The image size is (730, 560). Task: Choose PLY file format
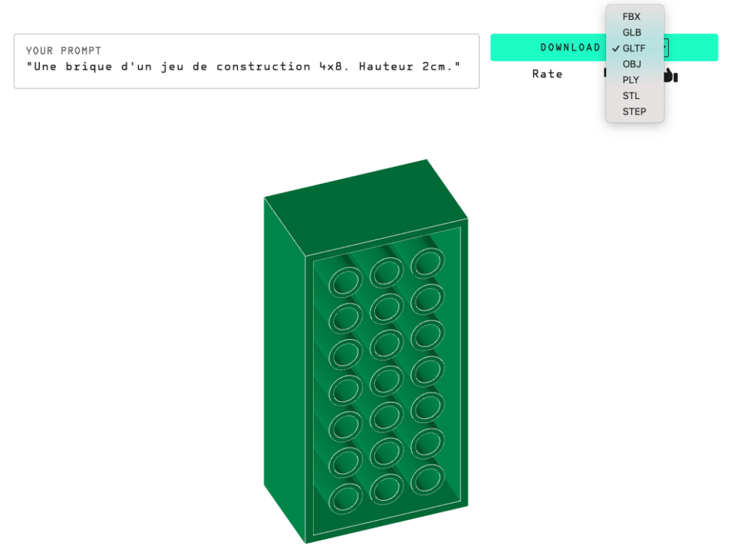[631, 80]
